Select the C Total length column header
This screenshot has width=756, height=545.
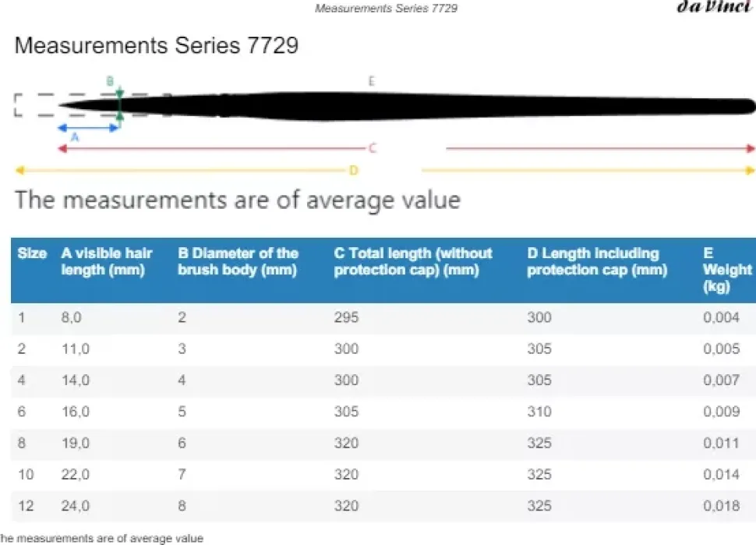coord(413,261)
